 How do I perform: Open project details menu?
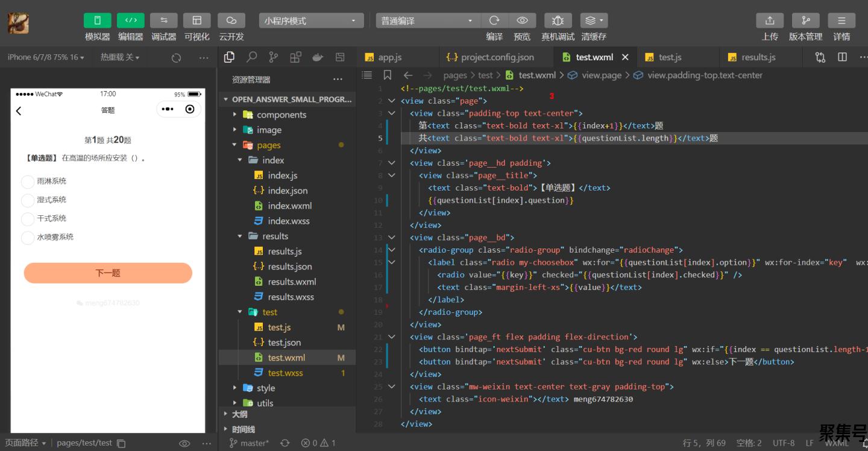(841, 20)
